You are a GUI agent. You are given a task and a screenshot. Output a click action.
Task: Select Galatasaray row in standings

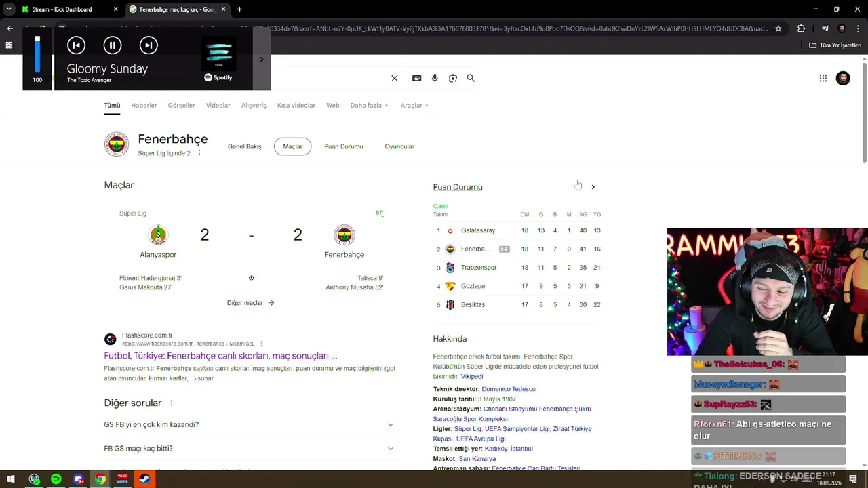click(x=517, y=230)
